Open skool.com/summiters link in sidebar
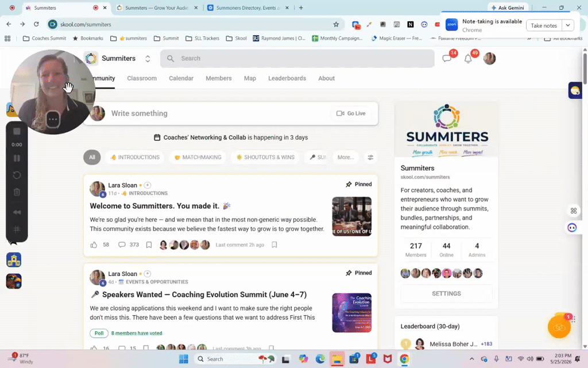The image size is (588, 368). (x=425, y=177)
